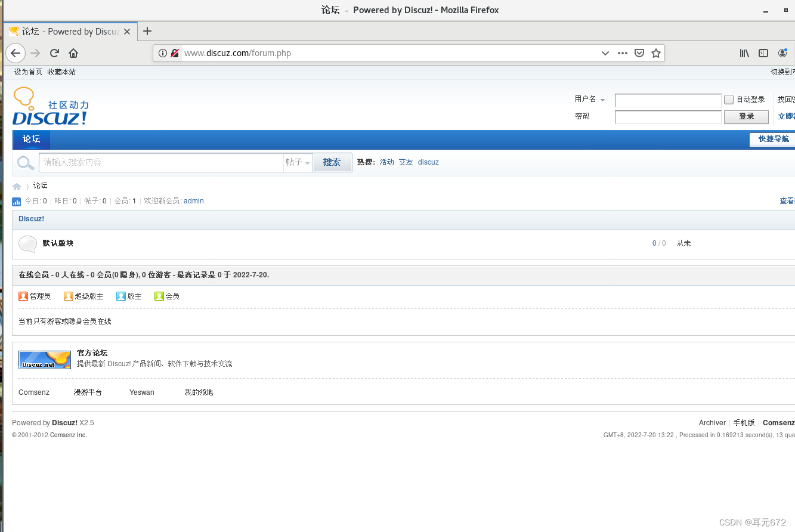The image size is (795, 532).
Task: Click the forum search box 请输入搜索内容
Action: click(x=161, y=162)
